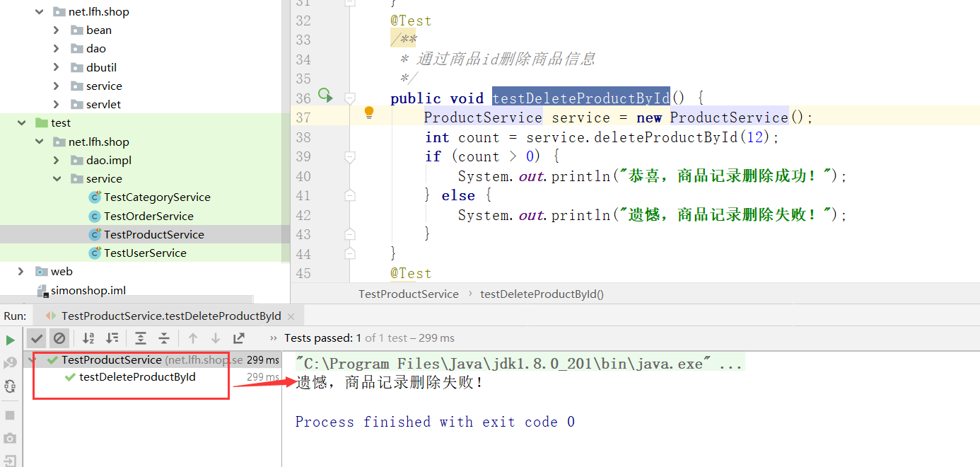Screen dimensions: 980x467
Task: Toggle auto-test rerun icon
Action: (11, 386)
